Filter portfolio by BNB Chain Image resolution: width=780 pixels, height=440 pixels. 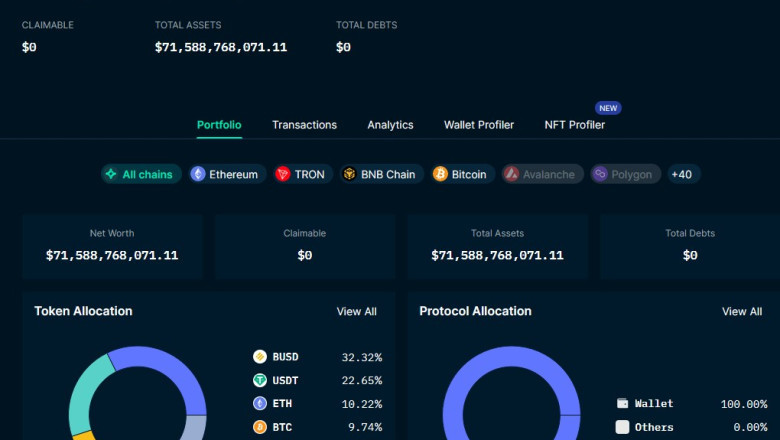382,174
